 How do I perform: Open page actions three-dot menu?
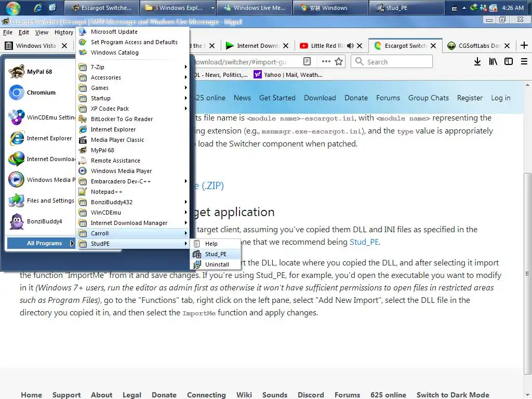[x=326, y=61]
